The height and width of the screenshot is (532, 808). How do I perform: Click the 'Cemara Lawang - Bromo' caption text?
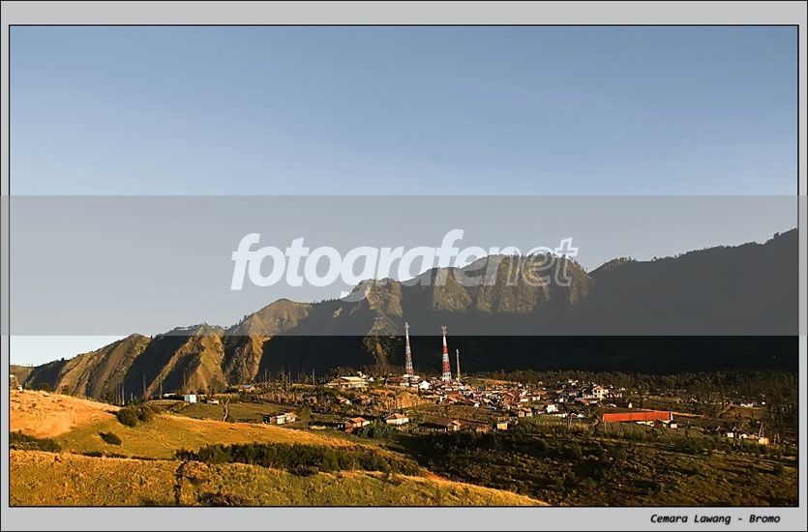pos(715,518)
